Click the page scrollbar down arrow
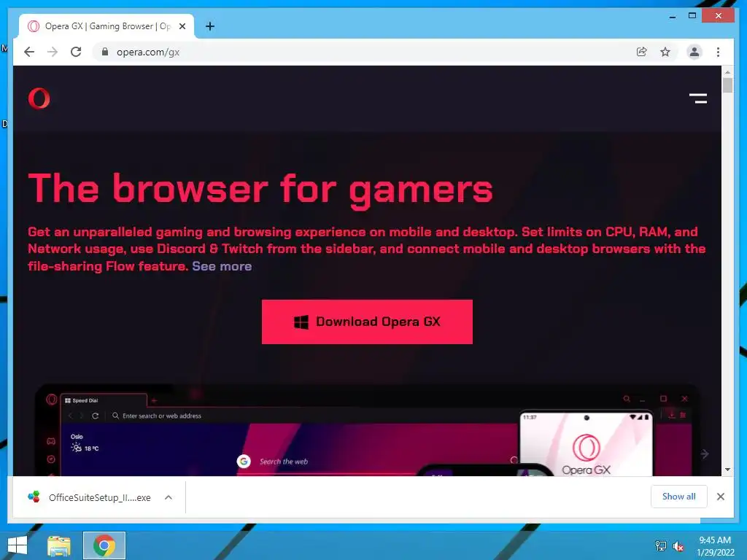This screenshot has height=560, width=747. click(x=727, y=470)
